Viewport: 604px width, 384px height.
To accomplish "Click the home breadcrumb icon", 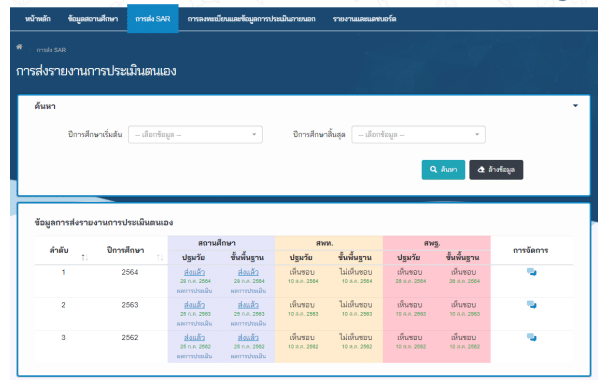I will pos(19,47).
